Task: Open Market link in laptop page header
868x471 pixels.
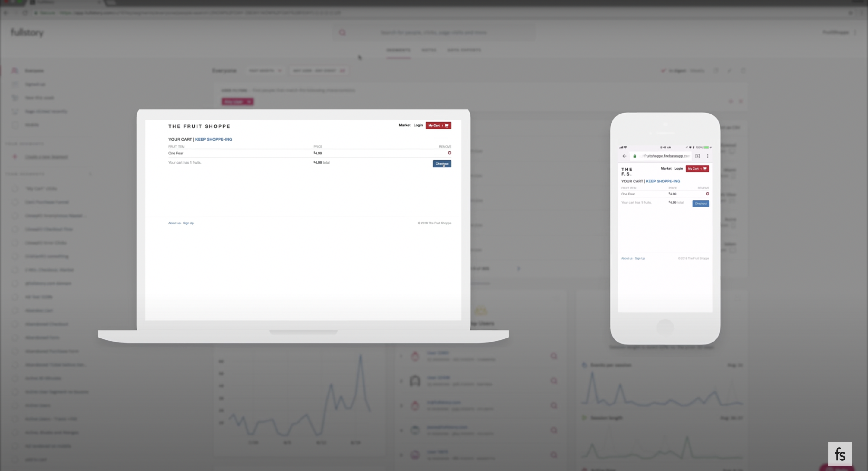Action: 404,125
